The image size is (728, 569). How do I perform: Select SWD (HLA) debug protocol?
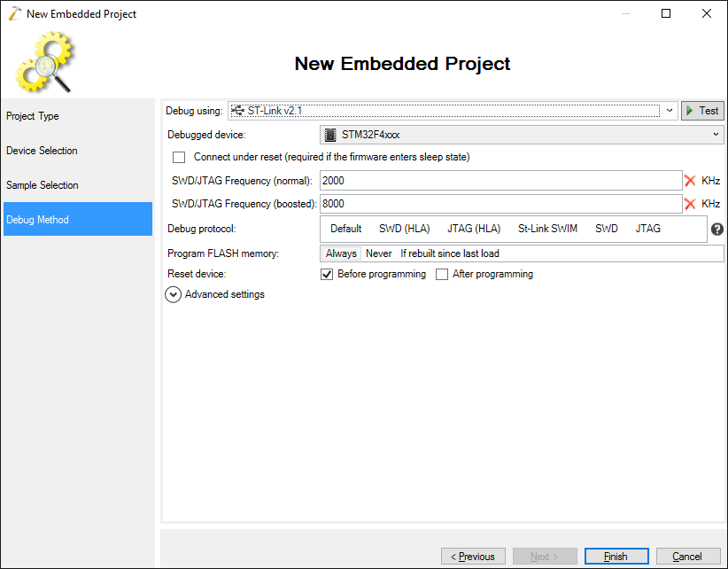point(405,229)
